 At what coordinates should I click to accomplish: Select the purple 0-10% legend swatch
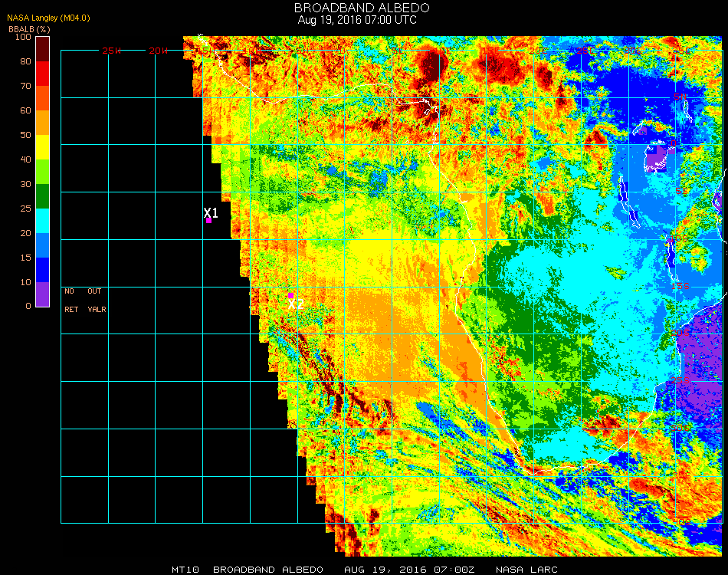click(x=43, y=294)
